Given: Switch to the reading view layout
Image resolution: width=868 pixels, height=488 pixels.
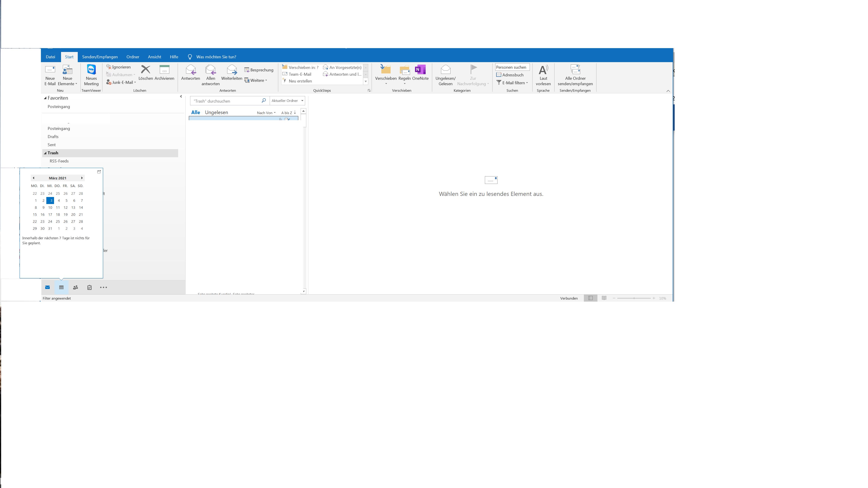Looking at the screenshot, I should (604, 298).
